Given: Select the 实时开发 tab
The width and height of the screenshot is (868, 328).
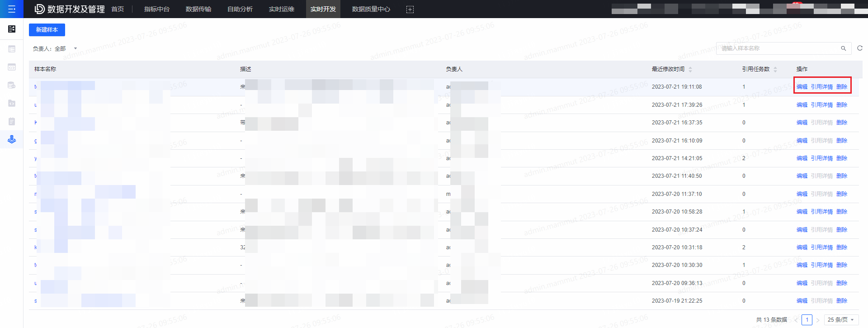Looking at the screenshot, I should pyautogui.click(x=323, y=9).
